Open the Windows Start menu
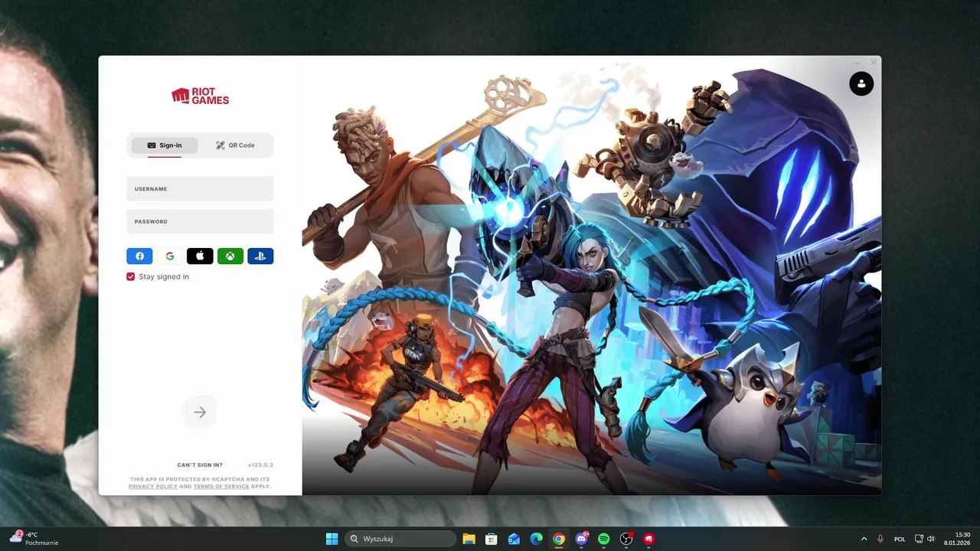 (x=332, y=539)
